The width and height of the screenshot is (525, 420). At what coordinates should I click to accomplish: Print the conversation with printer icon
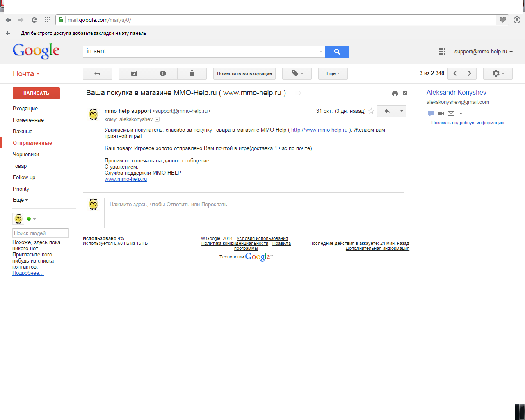pos(395,94)
